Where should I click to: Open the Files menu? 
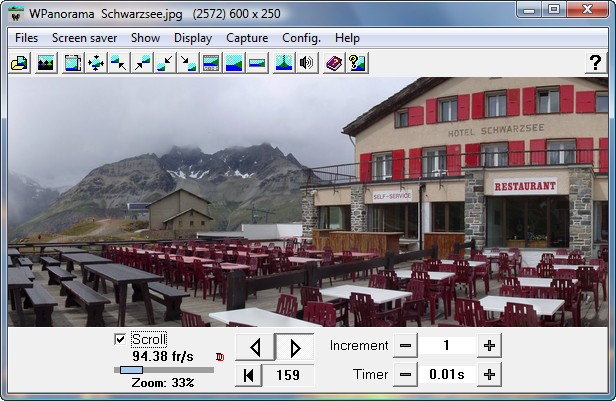click(x=26, y=38)
